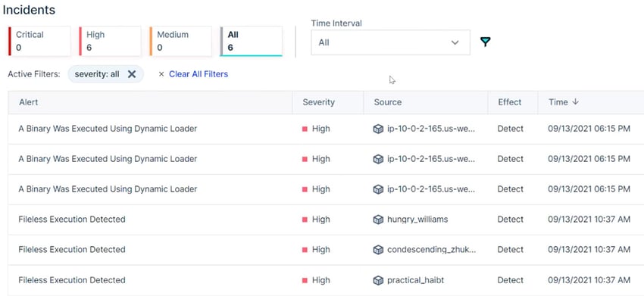The width and height of the screenshot is (644, 296).
Task: Sort by the Severity column header
Action: [318, 102]
